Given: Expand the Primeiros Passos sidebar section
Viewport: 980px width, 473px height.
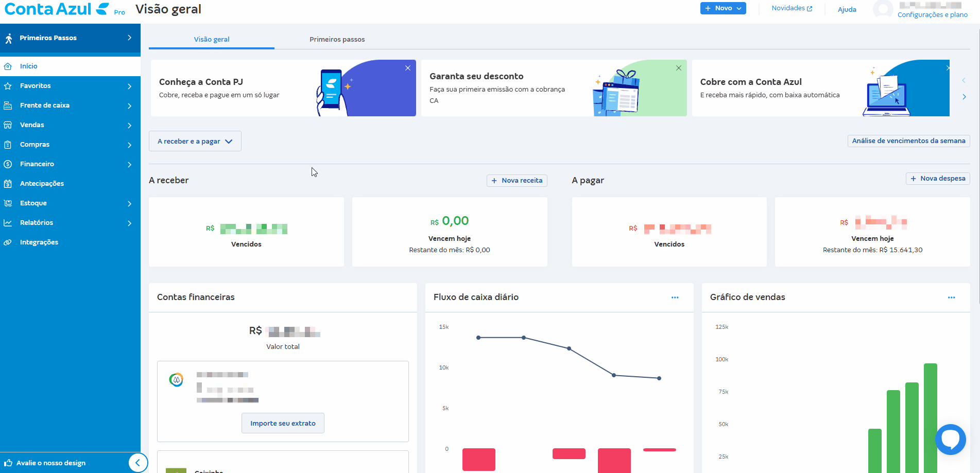Looking at the screenshot, I should pyautogui.click(x=129, y=38).
